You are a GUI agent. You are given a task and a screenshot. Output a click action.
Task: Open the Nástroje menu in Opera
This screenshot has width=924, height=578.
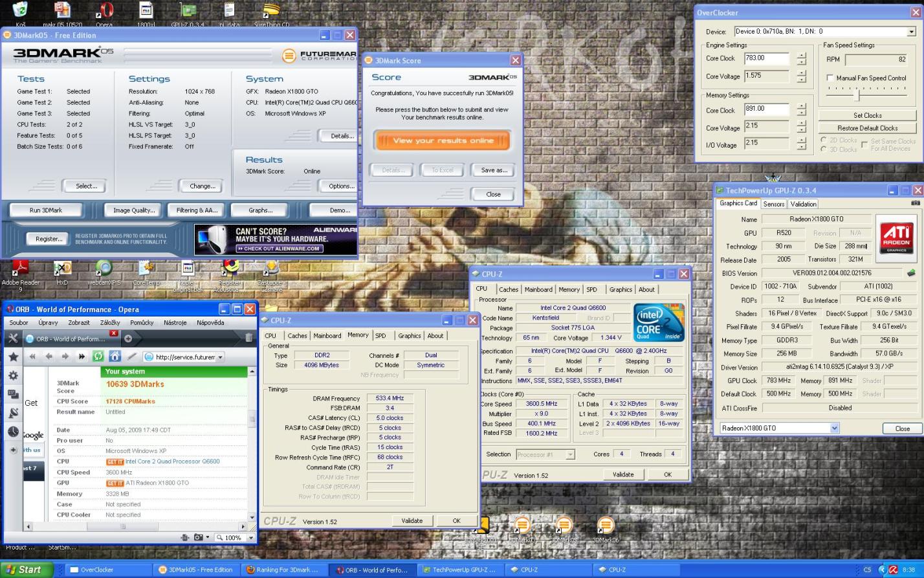[x=175, y=322]
